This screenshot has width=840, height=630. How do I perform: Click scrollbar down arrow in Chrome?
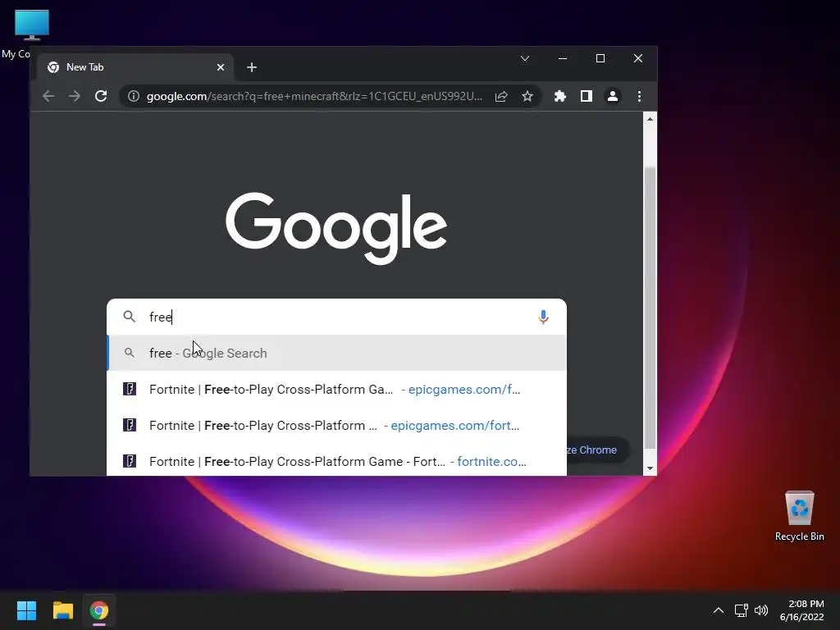[650, 468]
